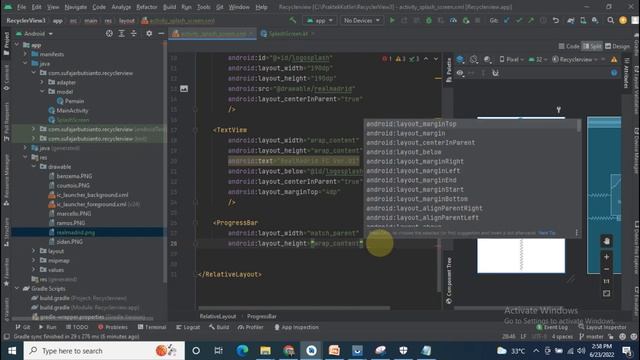Open the TODO tool window

click(x=77, y=327)
